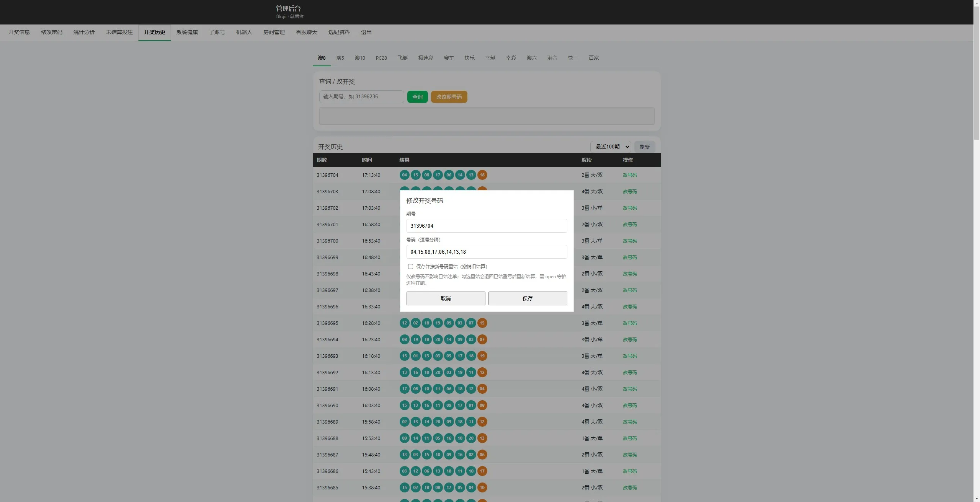Screen dimensions: 980x502
Task: Click the orange ball 19 in row 31396693
Action: coord(482,356)
